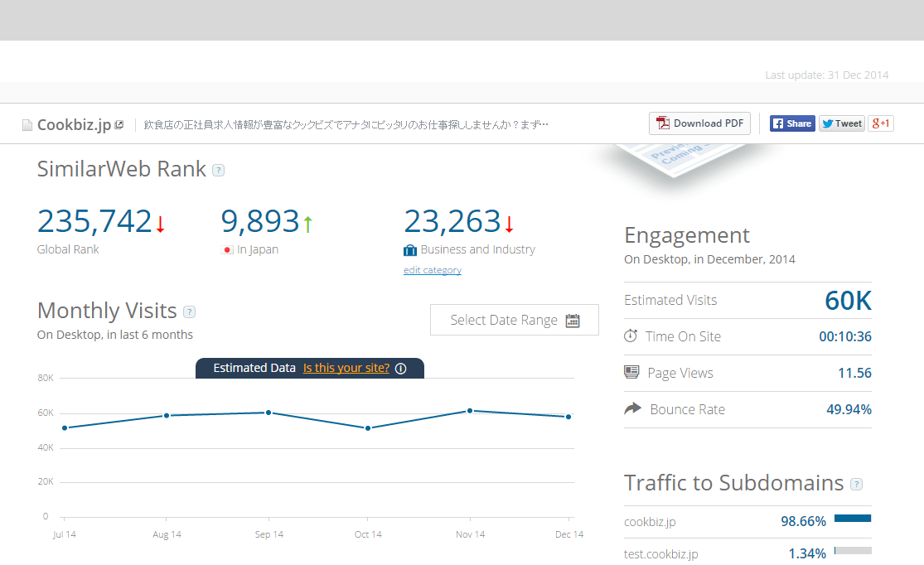Screen dimensions: 924x565
Task: Tweet this page
Action: click(841, 123)
